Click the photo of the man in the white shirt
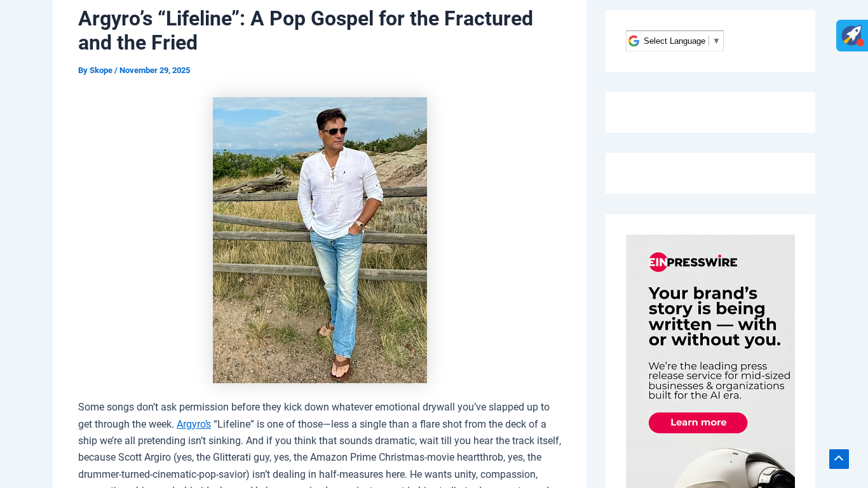The width and height of the screenshot is (868, 488). click(x=320, y=240)
